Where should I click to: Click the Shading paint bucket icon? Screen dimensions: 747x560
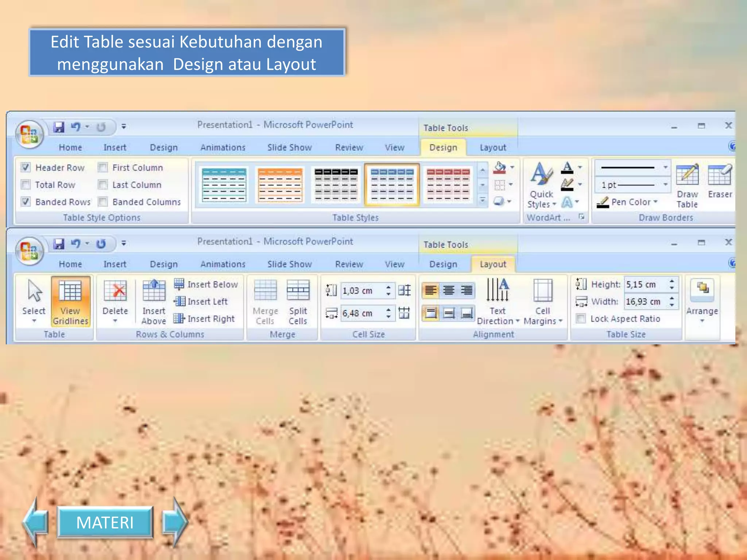tap(500, 168)
